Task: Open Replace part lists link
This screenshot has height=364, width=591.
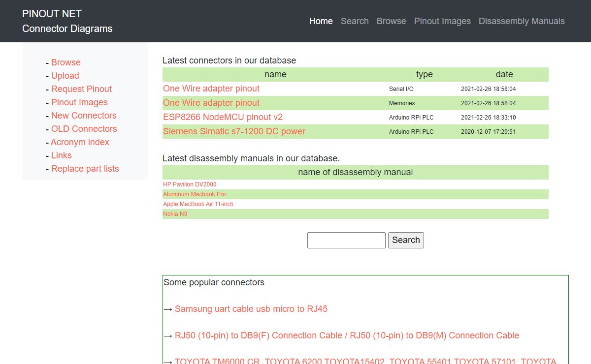Action: [85, 169]
